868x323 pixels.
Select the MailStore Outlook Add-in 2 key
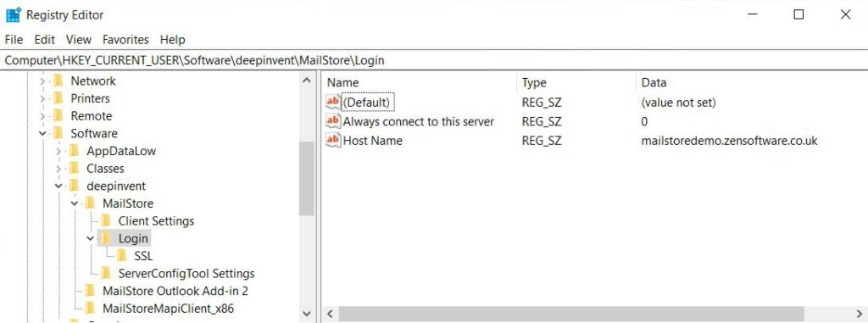(175, 291)
